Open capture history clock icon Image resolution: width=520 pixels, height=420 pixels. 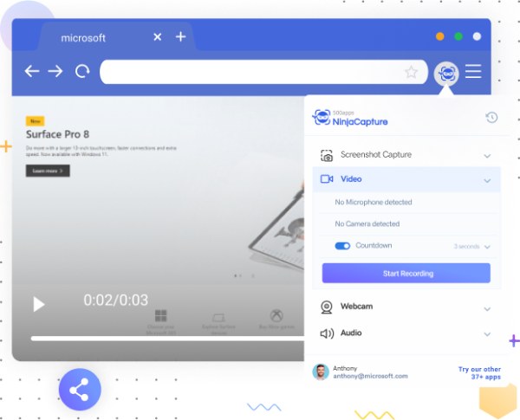(491, 118)
